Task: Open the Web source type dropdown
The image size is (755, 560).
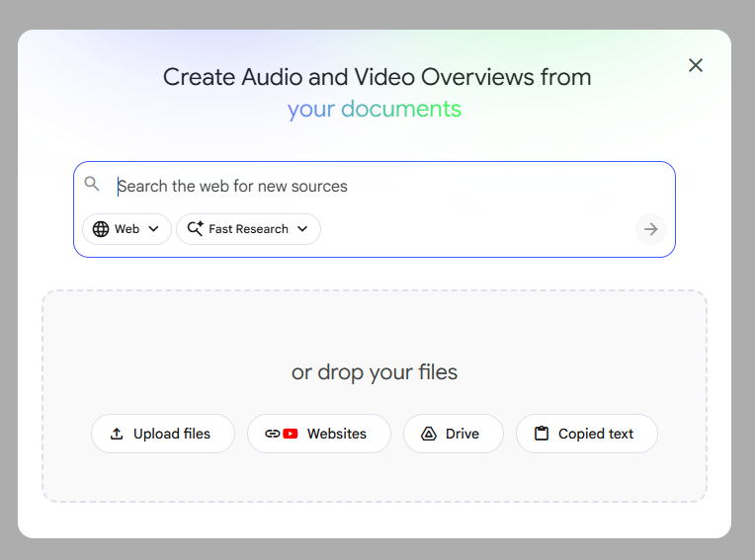Action: [x=127, y=229]
